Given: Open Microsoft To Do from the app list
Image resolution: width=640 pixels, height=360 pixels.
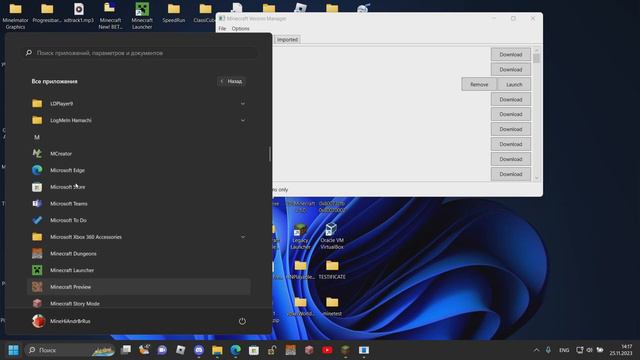Looking at the screenshot, I should point(139,220).
